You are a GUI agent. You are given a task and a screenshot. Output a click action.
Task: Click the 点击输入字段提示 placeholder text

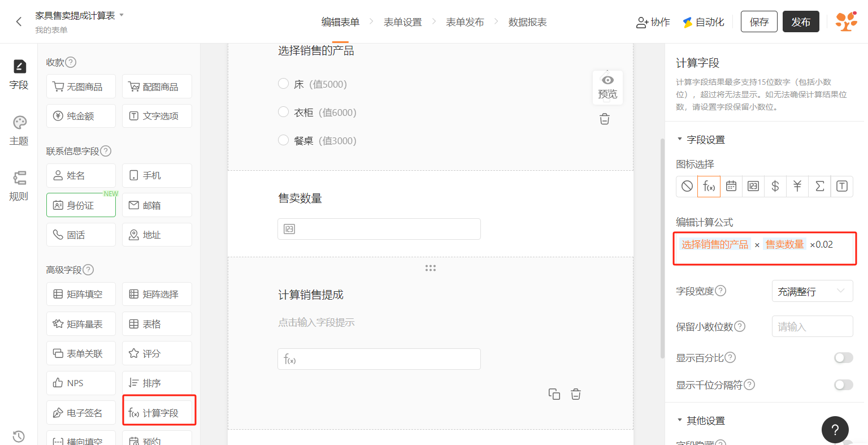click(x=316, y=322)
